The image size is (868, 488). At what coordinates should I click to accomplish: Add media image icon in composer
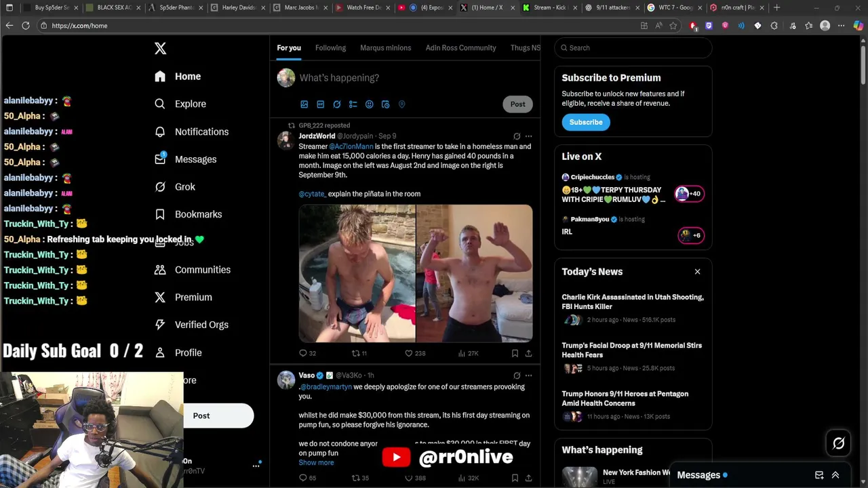(x=304, y=104)
